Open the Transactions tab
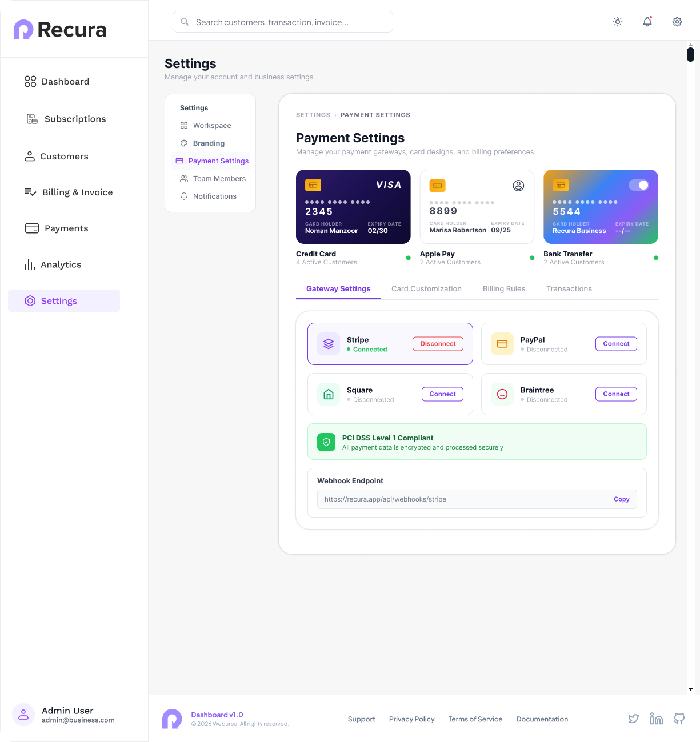 (x=569, y=289)
